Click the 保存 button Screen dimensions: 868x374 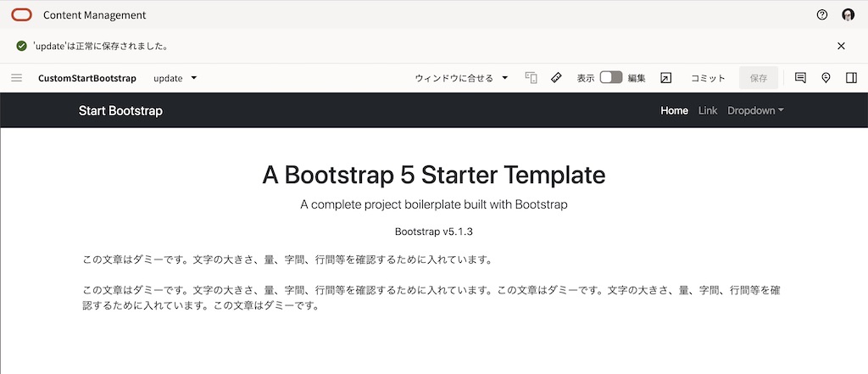point(758,78)
